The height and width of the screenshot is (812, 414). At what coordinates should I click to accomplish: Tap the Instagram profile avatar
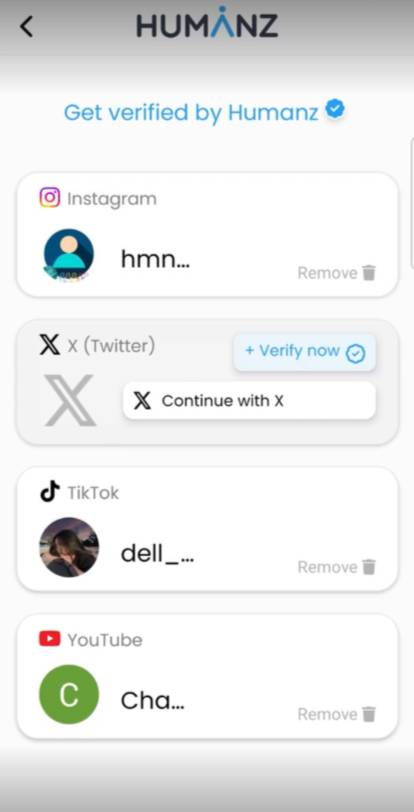coord(69,255)
